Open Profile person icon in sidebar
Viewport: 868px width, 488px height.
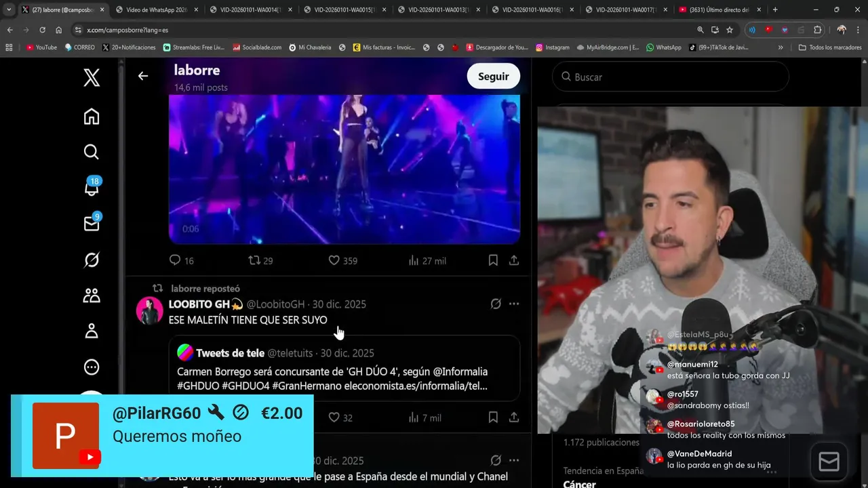pyautogui.click(x=92, y=331)
